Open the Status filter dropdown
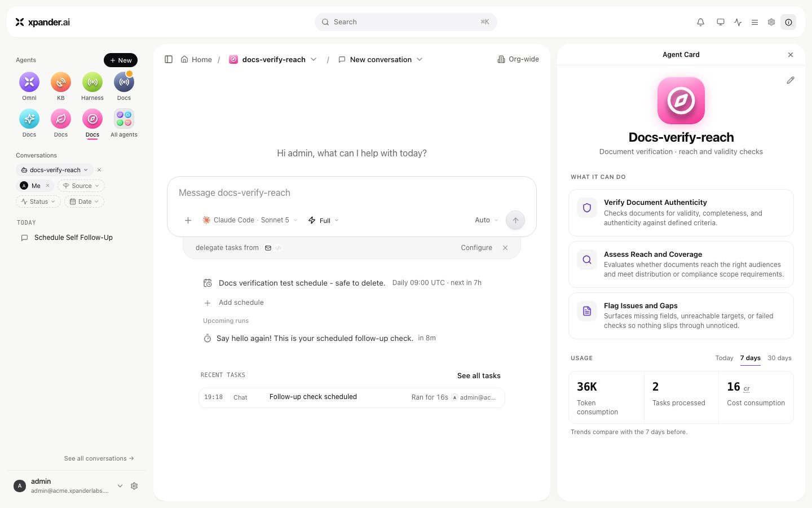Image resolution: width=812 pixels, height=508 pixels. [38, 202]
